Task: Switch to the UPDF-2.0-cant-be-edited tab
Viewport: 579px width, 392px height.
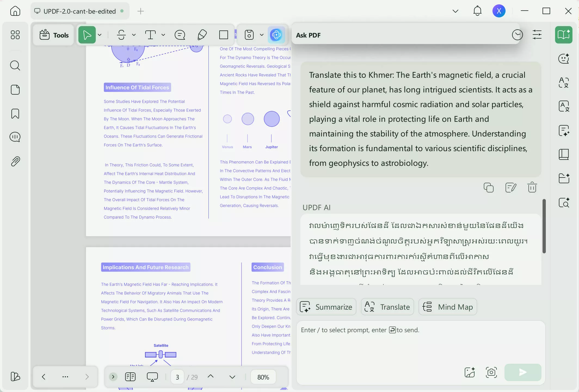Action: click(x=79, y=11)
